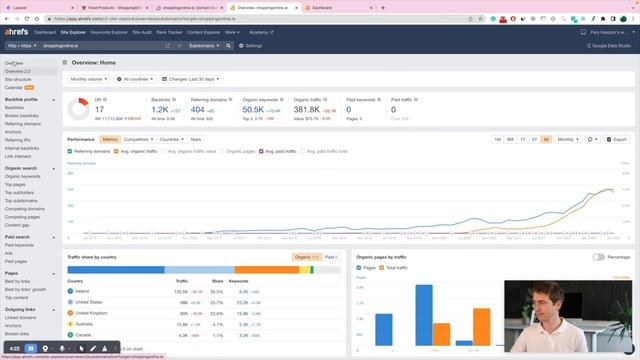Click Organic traffic info help icon

coord(325,100)
